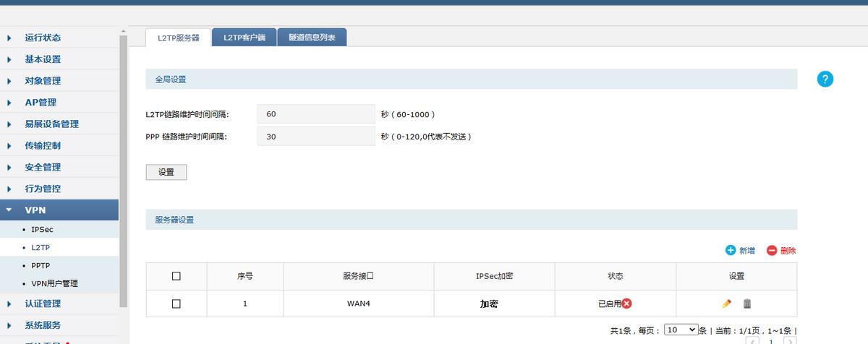Open the blue help question-mark icon
The image size is (868, 344).
pos(825,79)
